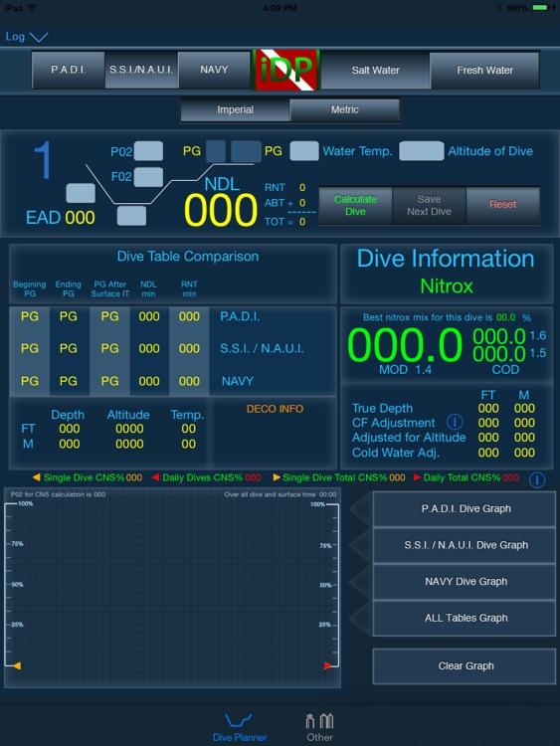Tap the red marker on graph right axis
Screen dimensions: 560x746
click(328, 665)
